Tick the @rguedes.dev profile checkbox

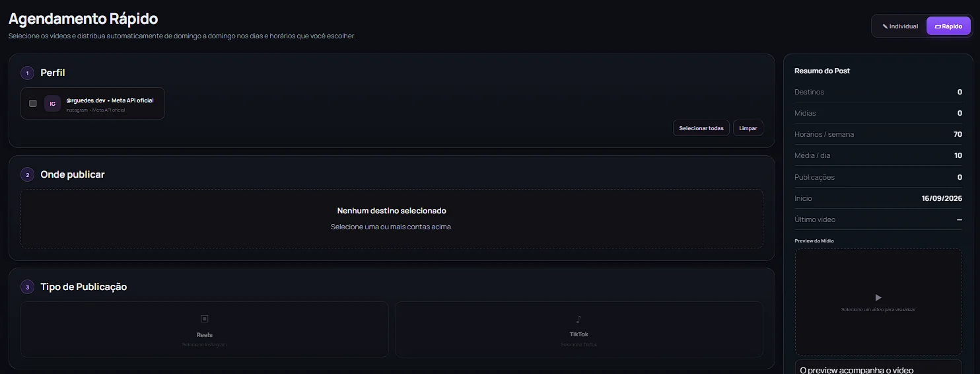tap(33, 103)
